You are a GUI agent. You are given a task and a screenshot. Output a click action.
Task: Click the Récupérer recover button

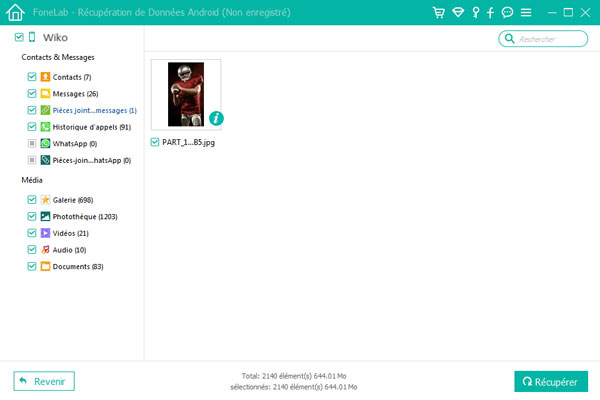pyautogui.click(x=551, y=381)
